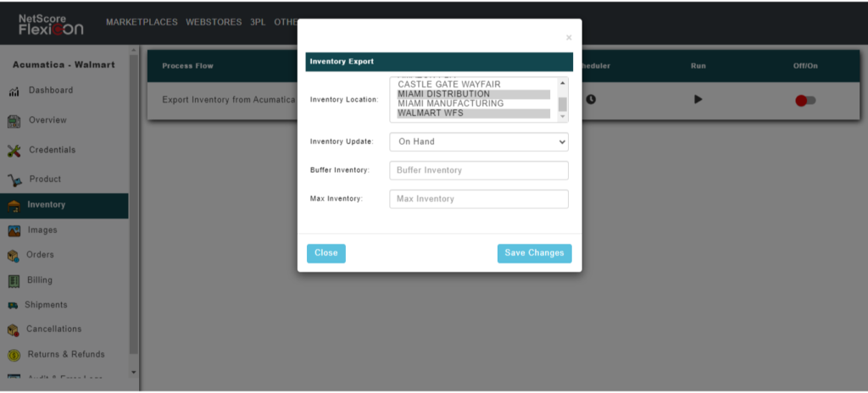Click the Billing sidebar icon
Viewport: 868px width, 393px height.
(x=14, y=280)
